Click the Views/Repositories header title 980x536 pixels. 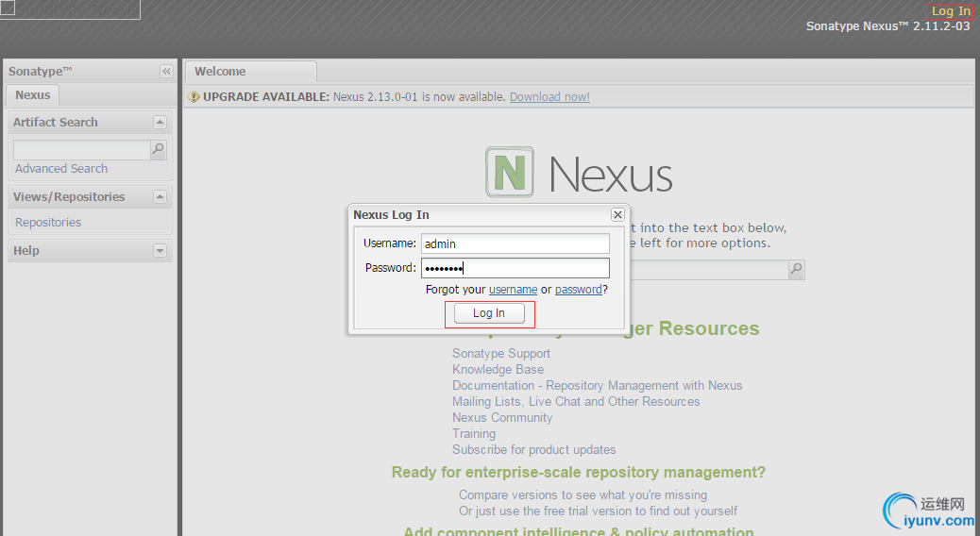(69, 197)
